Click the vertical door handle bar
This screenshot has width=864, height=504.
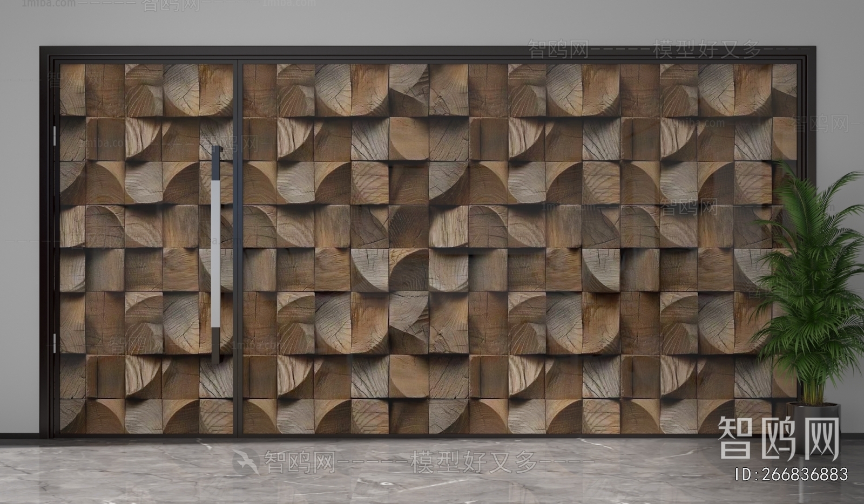[x=217, y=254]
